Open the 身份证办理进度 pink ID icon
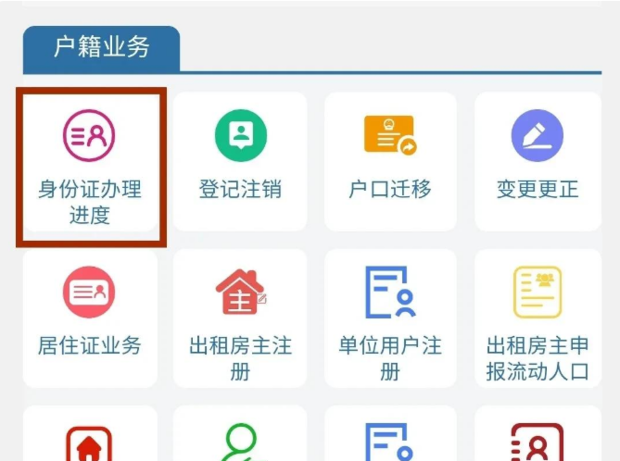This screenshot has height=461, width=620. pyautogui.click(x=89, y=135)
